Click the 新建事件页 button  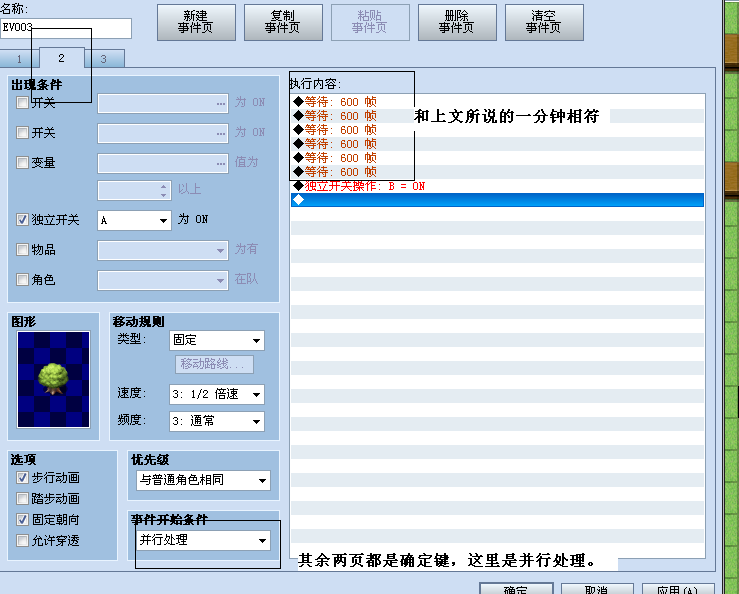click(x=196, y=22)
